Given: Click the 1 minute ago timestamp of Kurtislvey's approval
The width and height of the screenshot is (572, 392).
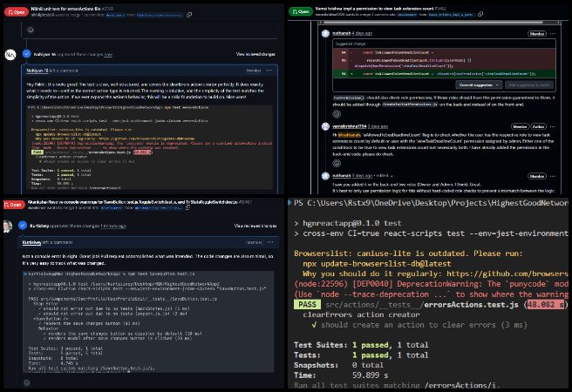Looking at the screenshot, I should click(114, 226).
